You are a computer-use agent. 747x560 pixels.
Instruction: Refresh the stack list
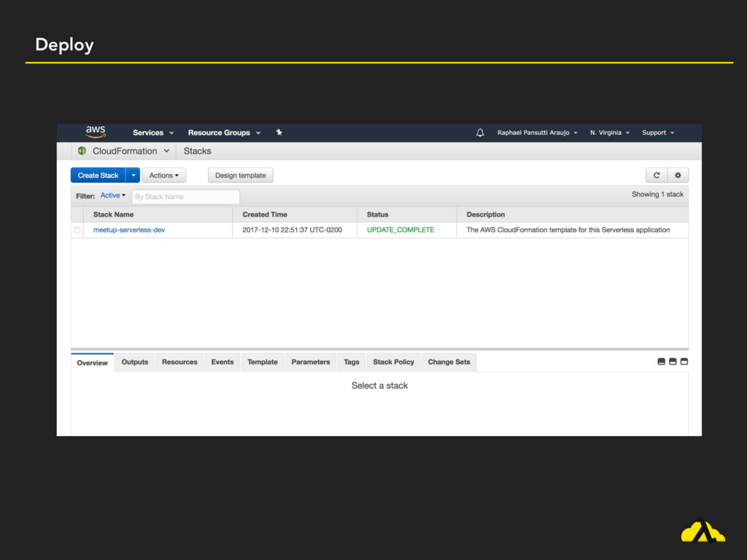click(x=657, y=175)
